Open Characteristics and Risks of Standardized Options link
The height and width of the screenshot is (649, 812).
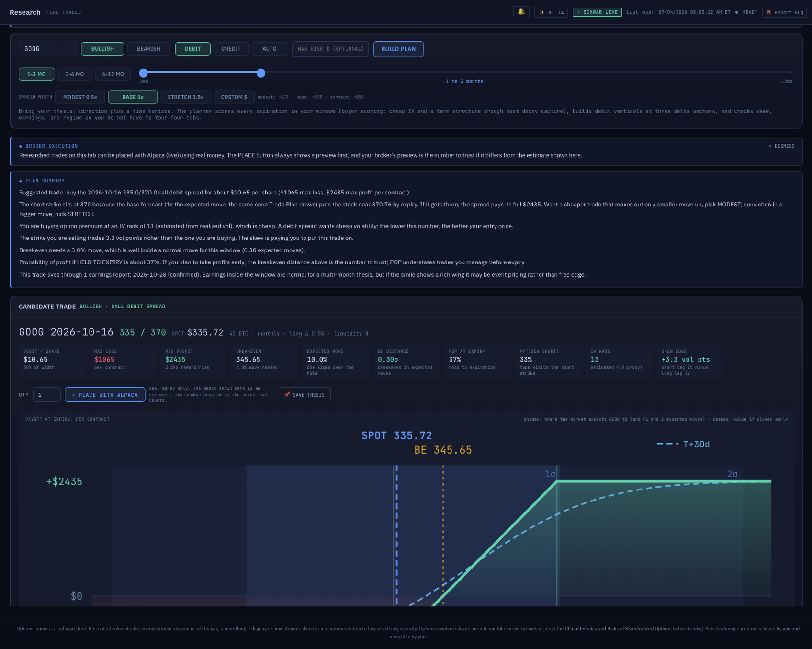(618, 629)
